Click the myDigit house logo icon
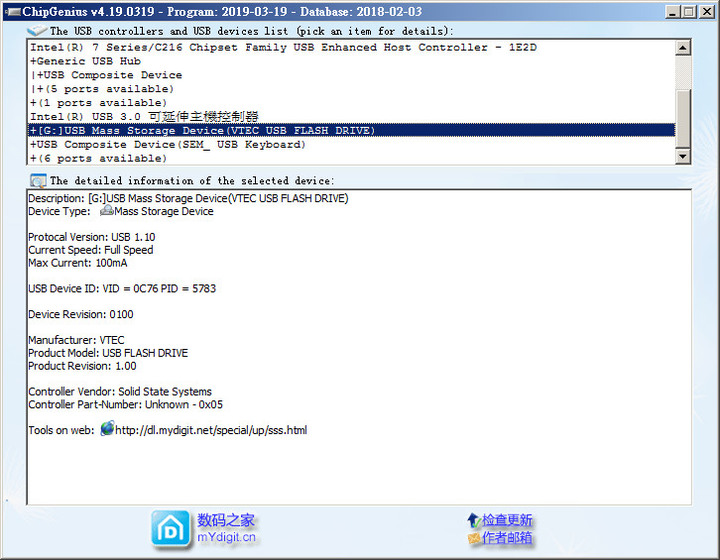The image size is (720, 560). [170, 529]
